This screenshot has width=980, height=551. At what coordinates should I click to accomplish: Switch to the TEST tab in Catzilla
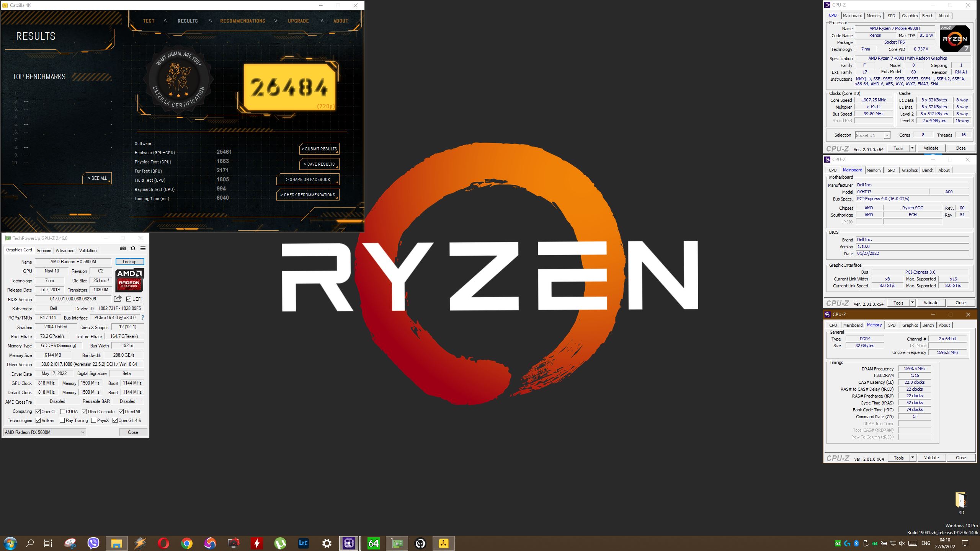[149, 21]
